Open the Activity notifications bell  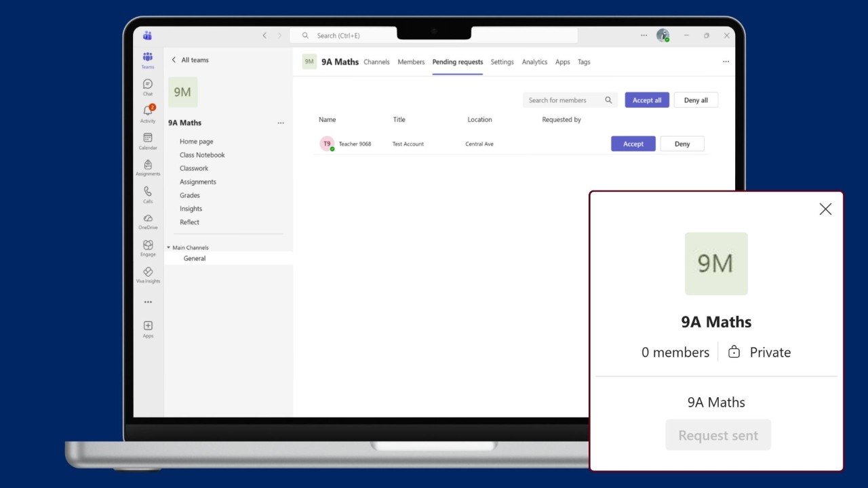pyautogui.click(x=147, y=113)
